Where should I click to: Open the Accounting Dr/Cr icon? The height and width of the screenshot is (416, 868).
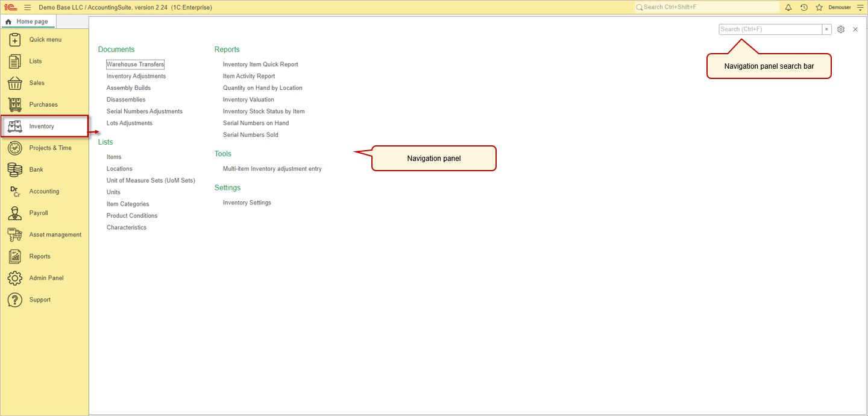(14, 191)
